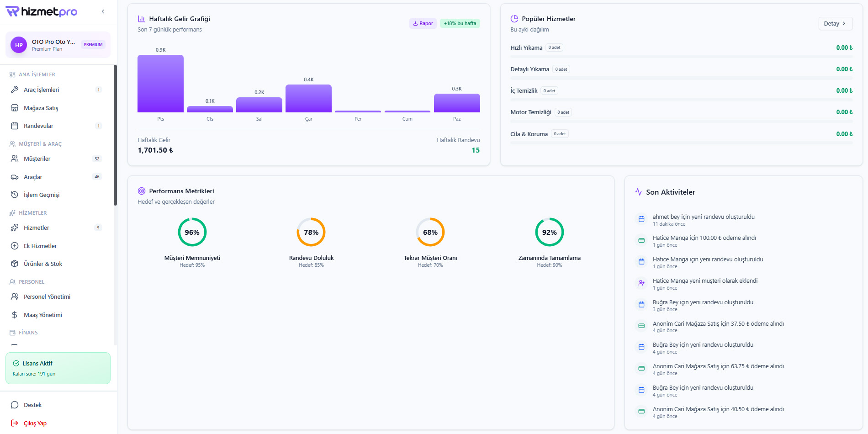The width and height of the screenshot is (868, 434).
Task: Open Hizmetler sparkle icon
Action: click(15, 228)
